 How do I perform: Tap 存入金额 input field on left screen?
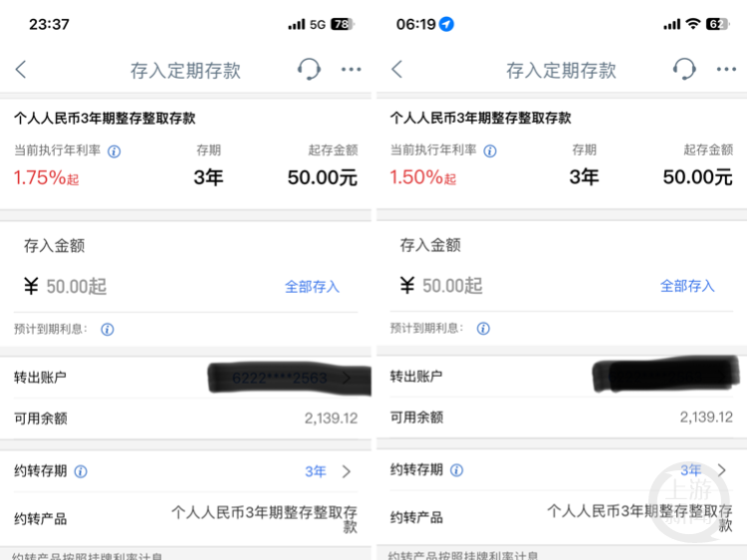click(139, 287)
